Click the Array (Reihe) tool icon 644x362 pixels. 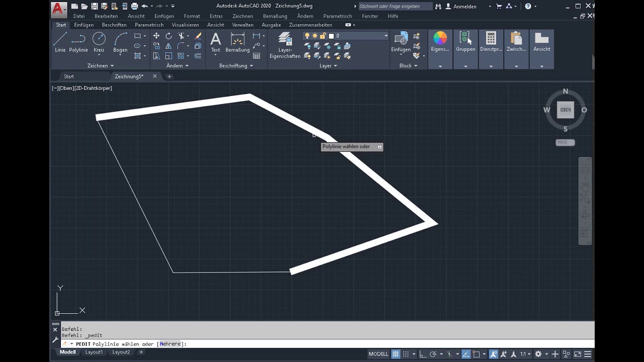181,56
